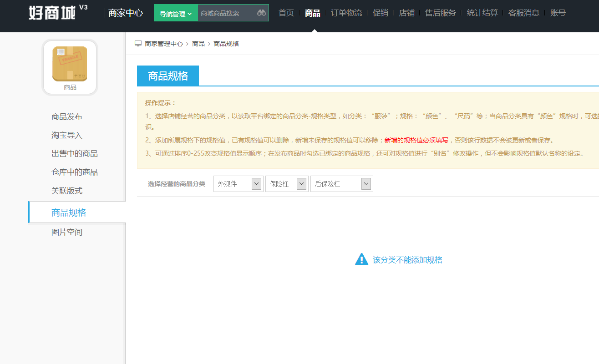Viewport: 599px width, 364px height.
Task: Open the 保险杠 category dropdown
Action: pos(287,184)
